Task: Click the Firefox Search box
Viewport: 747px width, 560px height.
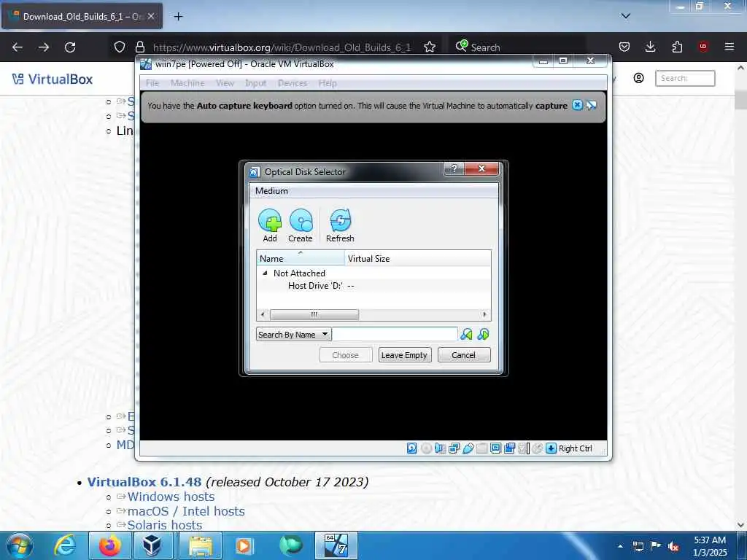Action: click(x=517, y=47)
